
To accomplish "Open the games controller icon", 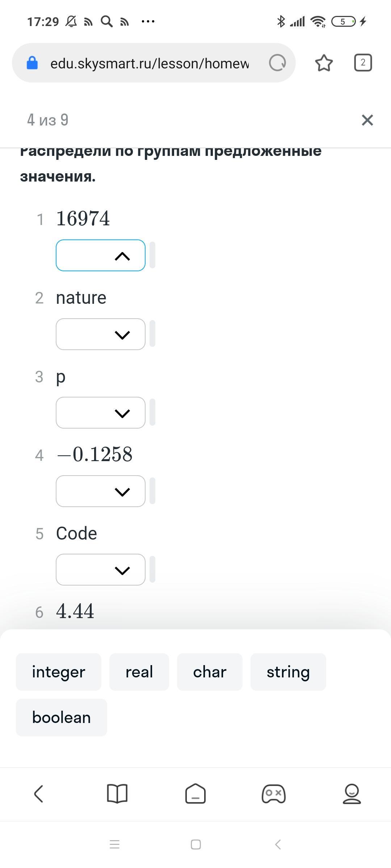I will click(274, 793).
